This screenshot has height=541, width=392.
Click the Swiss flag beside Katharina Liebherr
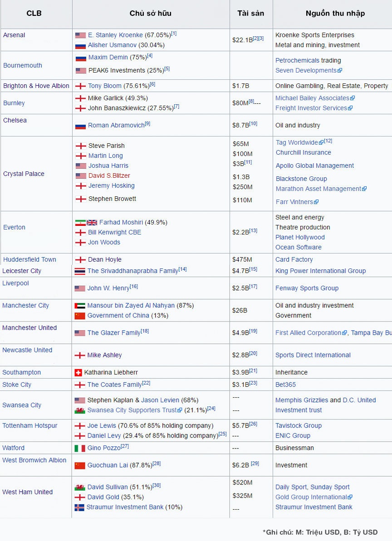point(78,372)
